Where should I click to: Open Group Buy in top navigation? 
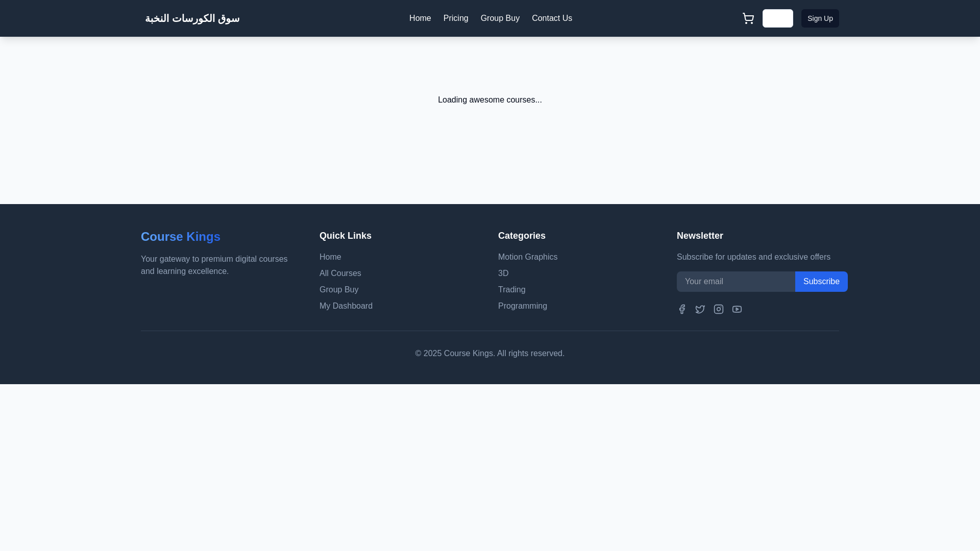click(500, 18)
